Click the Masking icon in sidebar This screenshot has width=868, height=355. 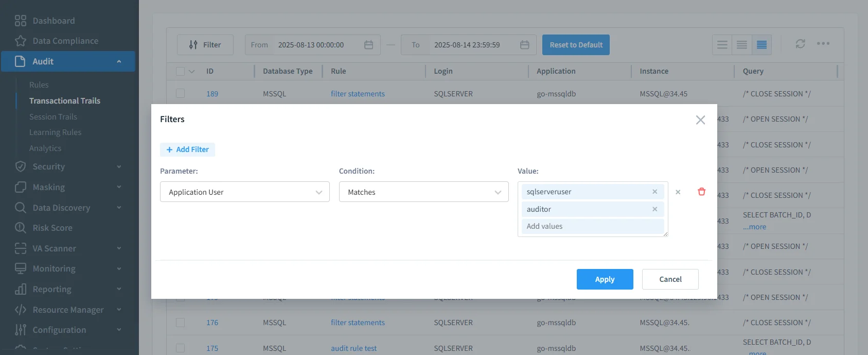[x=21, y=187]
